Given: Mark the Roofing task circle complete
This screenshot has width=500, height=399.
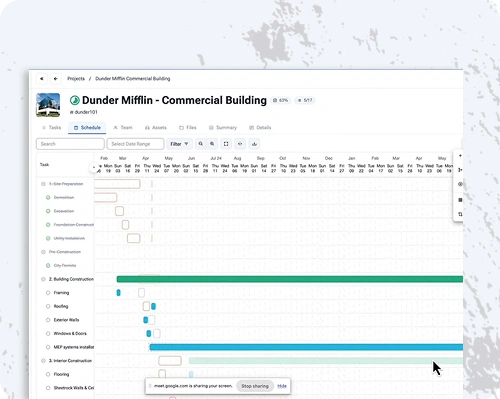Looking at the screenshot, I should 48,306.
